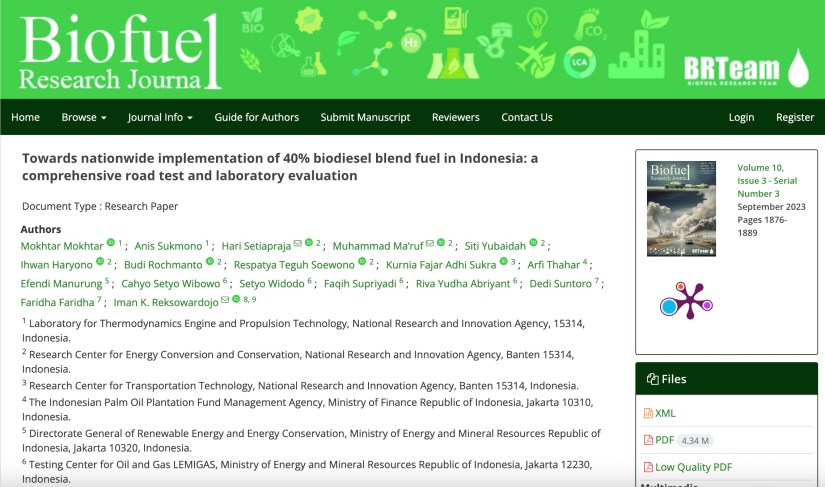This screenshot has height=487, width=825.
Task: Click Mokhtar Mokhtar's ORCID icon
Action: (x=111, y=243)
